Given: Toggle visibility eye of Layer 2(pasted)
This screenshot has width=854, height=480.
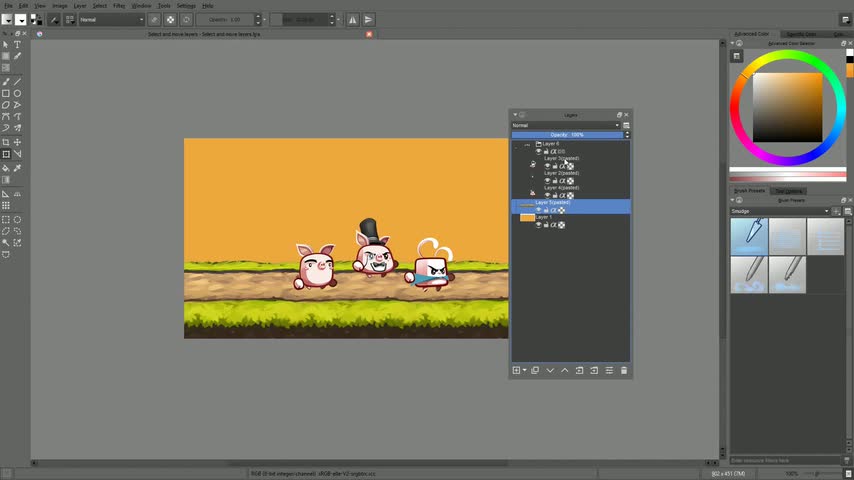Looking at the screenshot, I should [547, 181].
